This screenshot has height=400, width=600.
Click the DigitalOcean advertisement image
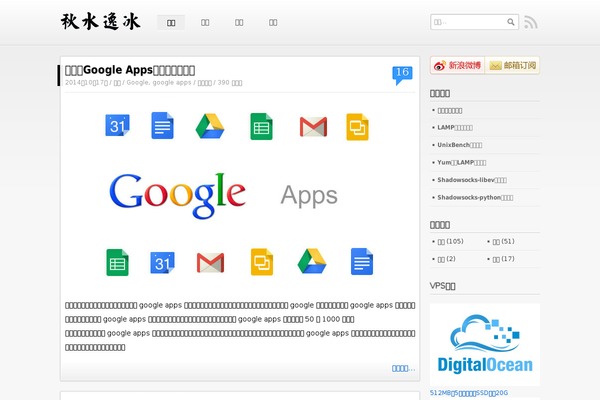pos(485,344)
